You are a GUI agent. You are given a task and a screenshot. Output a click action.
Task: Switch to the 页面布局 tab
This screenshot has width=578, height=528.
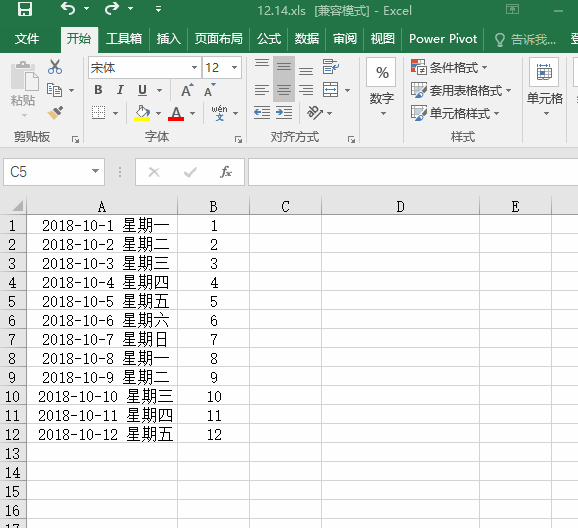pos(219,38)
